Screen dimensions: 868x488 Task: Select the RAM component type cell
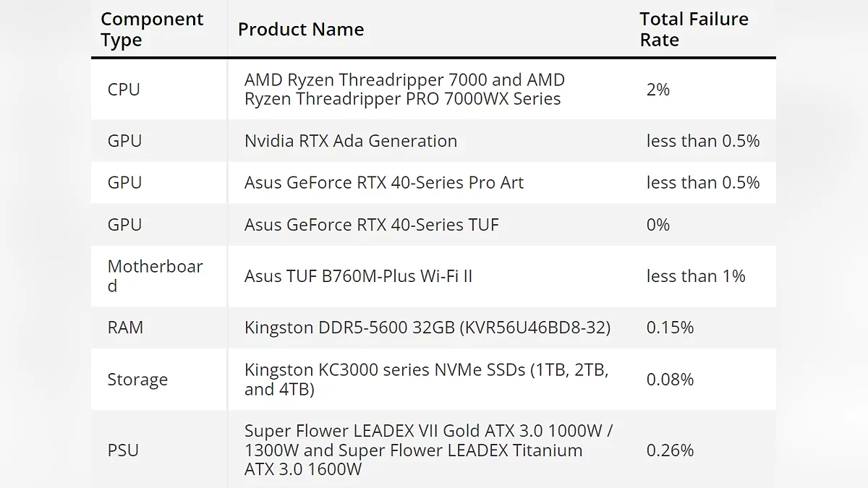click(x=125, y=328)
